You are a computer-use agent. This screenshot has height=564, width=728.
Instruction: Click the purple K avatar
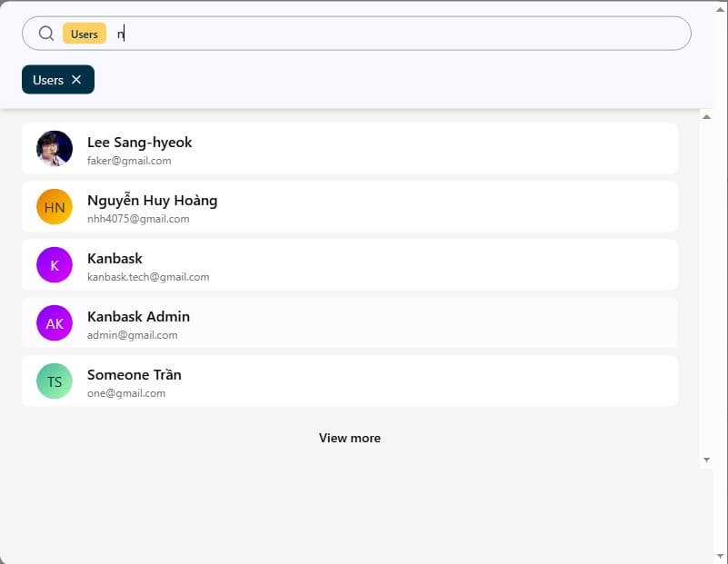pos(55,265)
